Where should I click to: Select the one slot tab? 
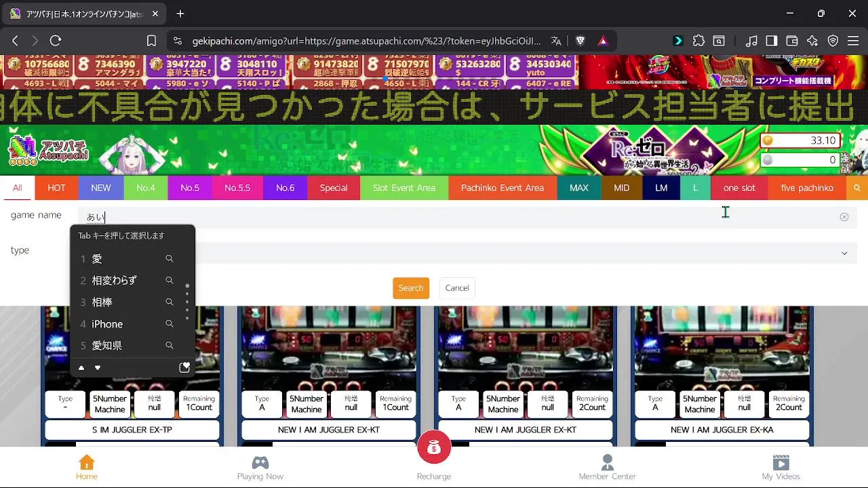(x=739, y=188)
